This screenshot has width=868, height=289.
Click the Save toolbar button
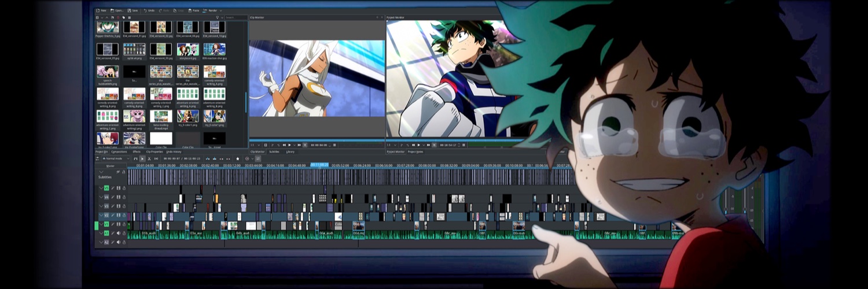(133, 10)
